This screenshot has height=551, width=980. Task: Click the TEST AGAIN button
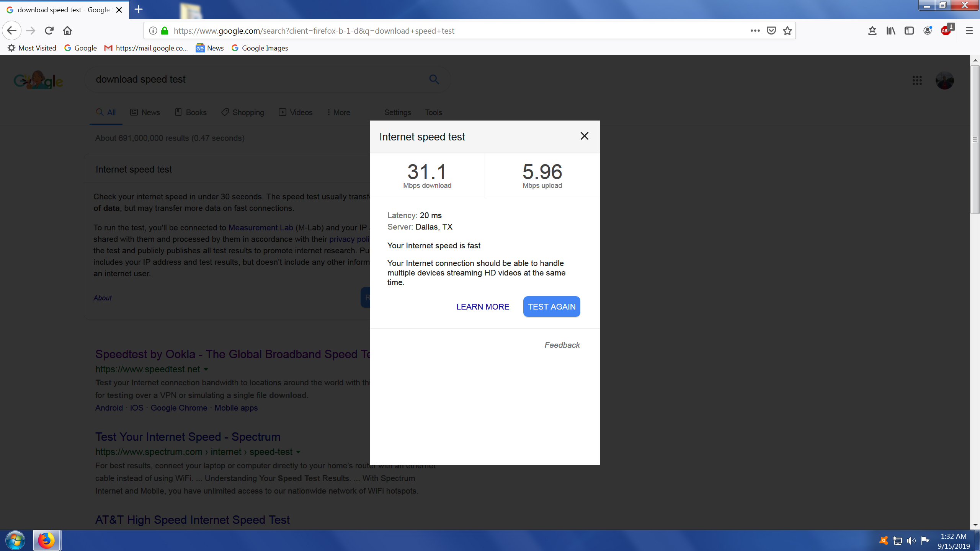[551, 306]
